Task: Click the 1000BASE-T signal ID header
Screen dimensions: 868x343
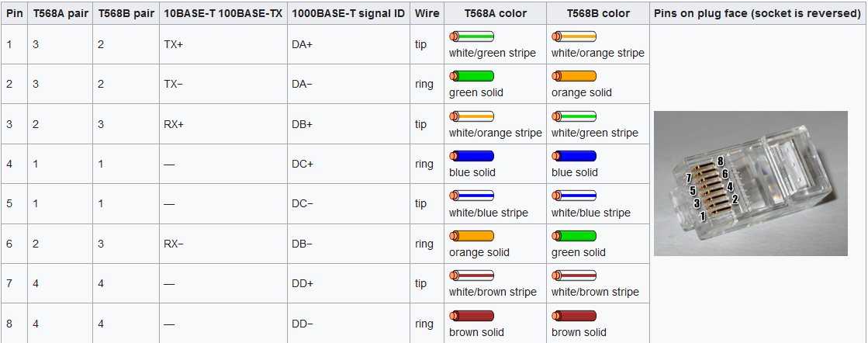Action: [x=348, y=13]
